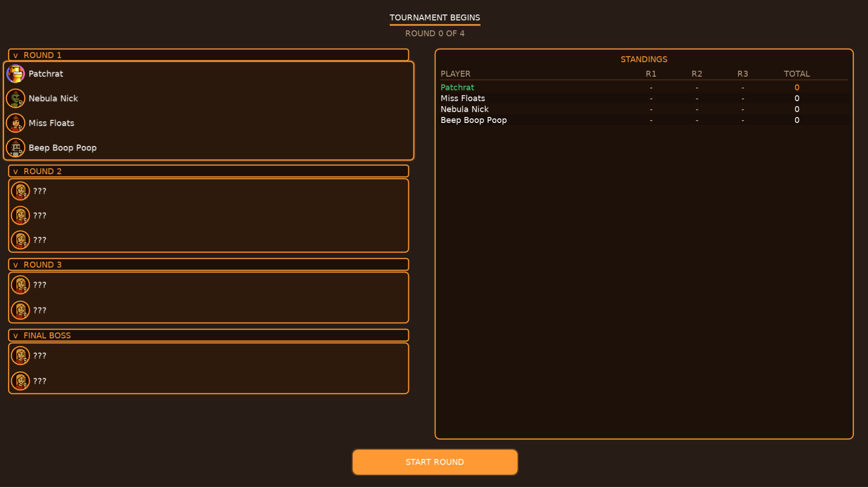Select the first mystery avatar in Round 2
This screenshot has width=868, height=488.
(20, 191)
